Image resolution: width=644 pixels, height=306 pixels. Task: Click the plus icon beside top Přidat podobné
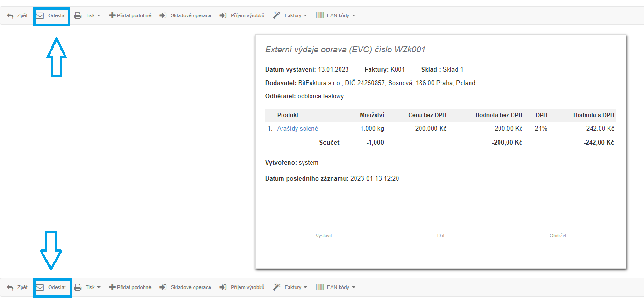pyautogui.click(x=112, y=15)
